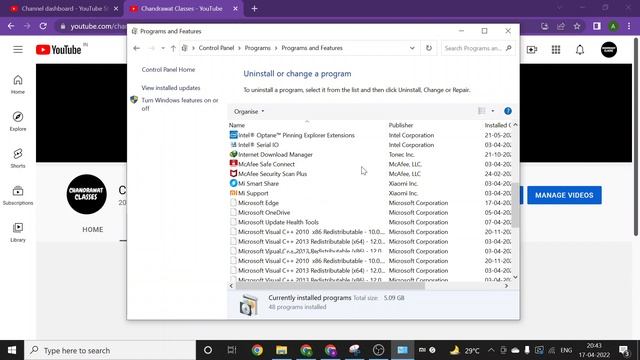Click the YouTube logo
640x360 pixels.
pyautogui.click(x=58, y=50)
